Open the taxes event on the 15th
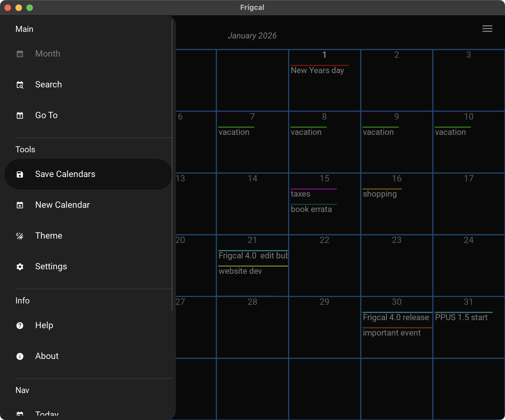The height and width of the screenshot is (420, 505). tap(300, 194)
